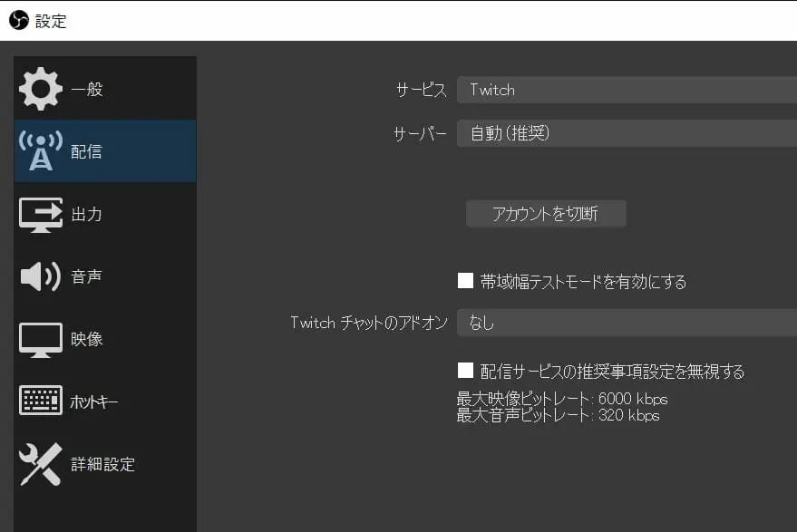Image resolution: width=797 pixels, height=532 pixels.
Task: Enable the 帯域幅テストモードを有効にする checkbox
Action: coord(466,281)
